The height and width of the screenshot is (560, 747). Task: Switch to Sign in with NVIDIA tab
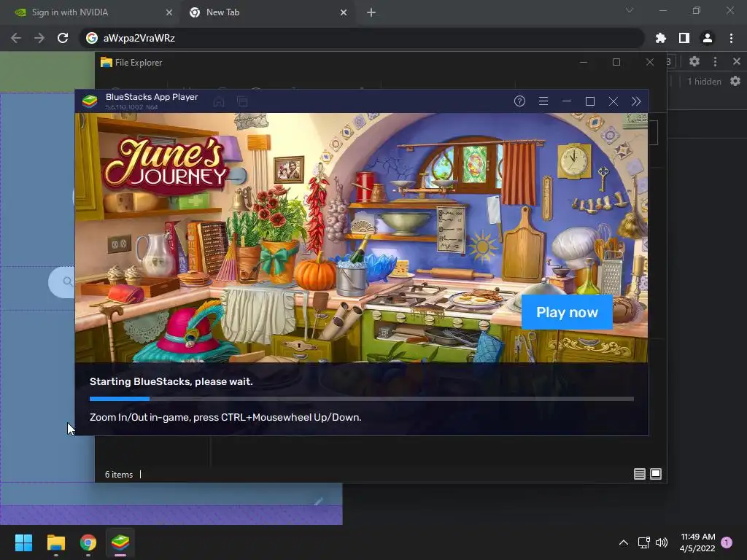[69, 12]
